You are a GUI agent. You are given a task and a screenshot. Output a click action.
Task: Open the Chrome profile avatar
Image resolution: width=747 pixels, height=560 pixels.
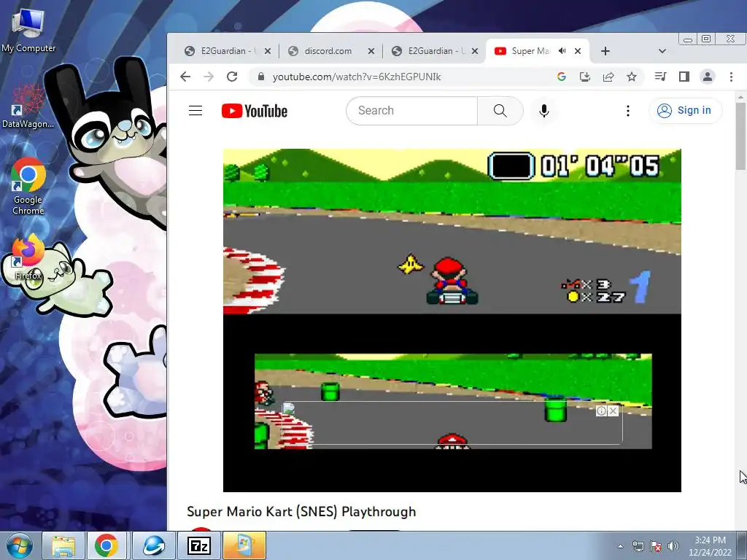708,77
